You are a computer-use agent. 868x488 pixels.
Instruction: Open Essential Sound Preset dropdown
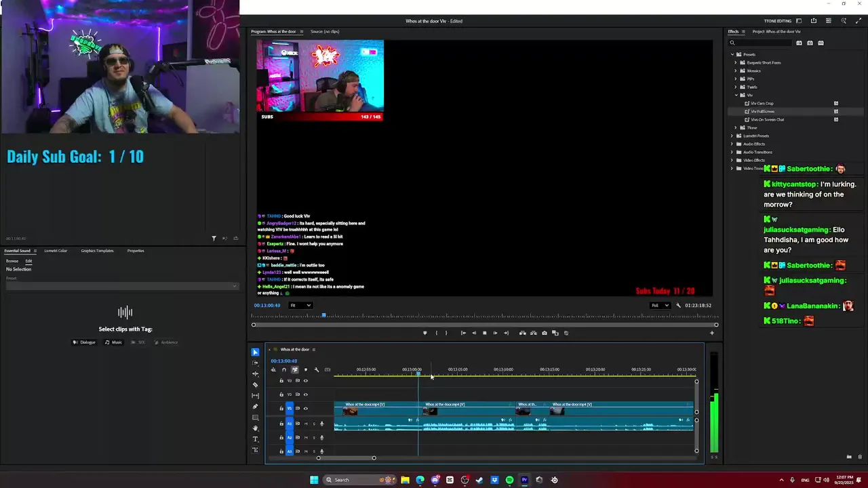click(122, 285)
